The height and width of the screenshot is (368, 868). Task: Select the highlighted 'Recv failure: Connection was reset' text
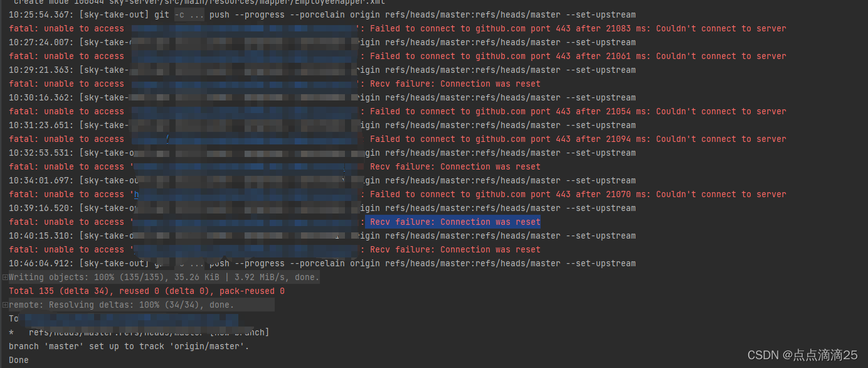[453, 222]
